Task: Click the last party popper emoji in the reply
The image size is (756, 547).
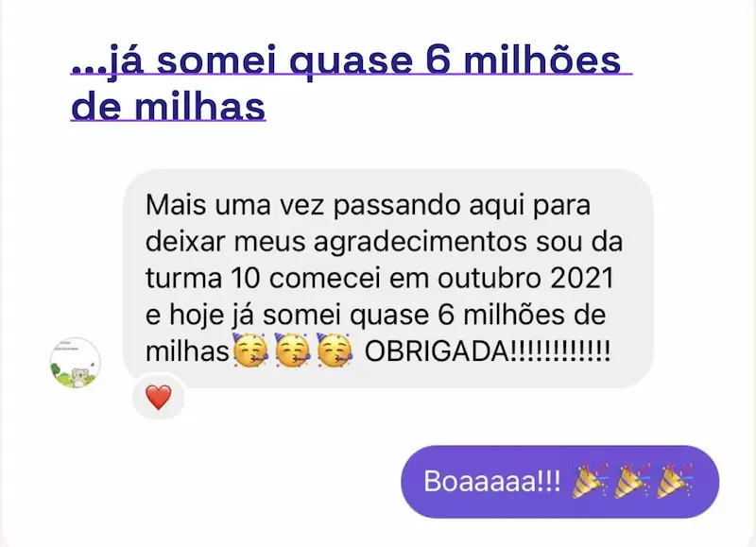Action: [x=674, y=481]
